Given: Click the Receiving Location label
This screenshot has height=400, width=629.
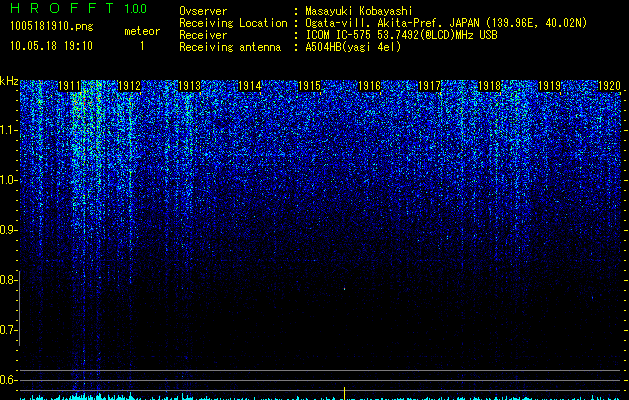Looking at the screenshot, I should tap(233, 23).
